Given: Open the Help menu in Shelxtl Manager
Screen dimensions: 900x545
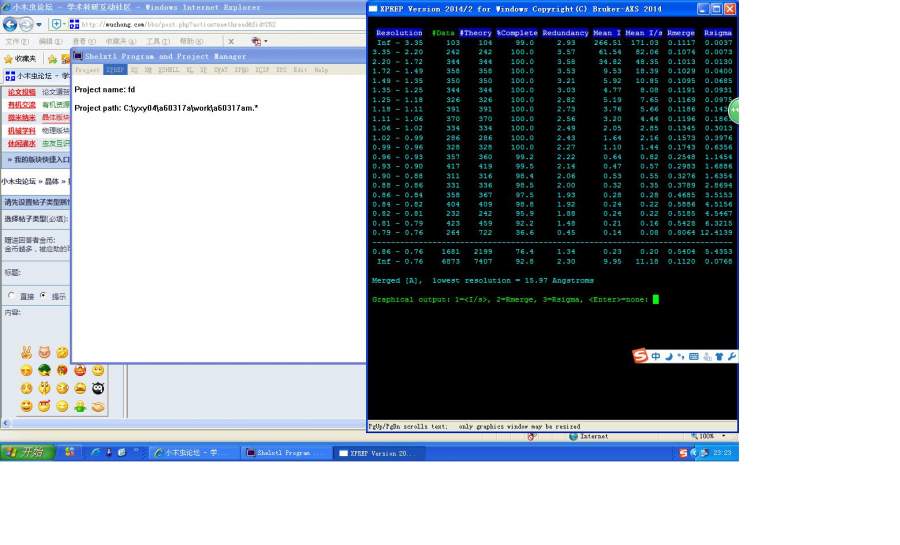Looking at the screenshot, I should (x=321, y=69).
